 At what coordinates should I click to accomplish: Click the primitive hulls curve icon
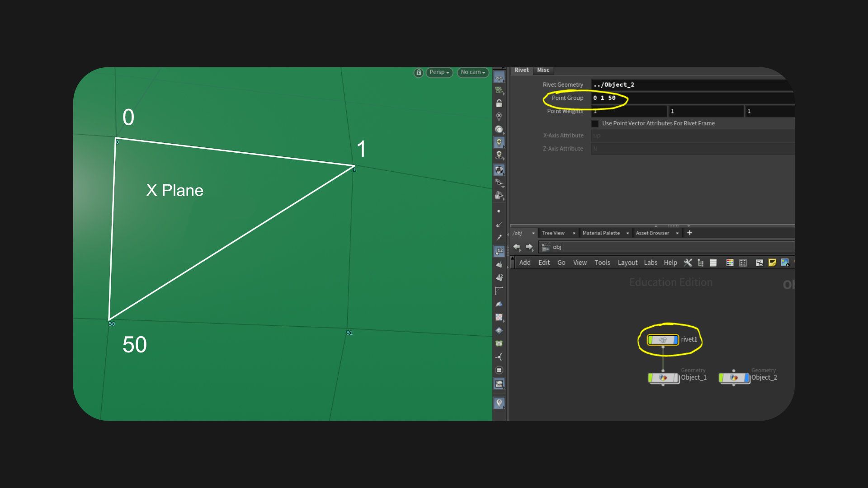point(499,291)
